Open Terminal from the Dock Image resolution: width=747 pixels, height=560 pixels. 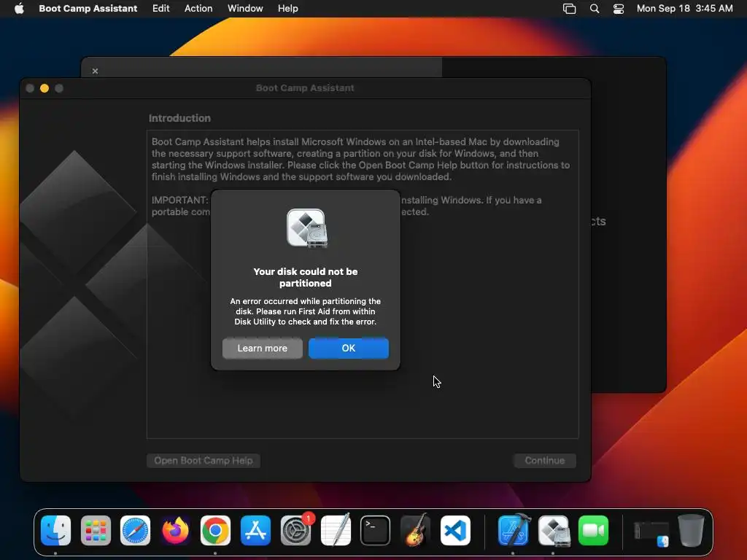(376, 531)
